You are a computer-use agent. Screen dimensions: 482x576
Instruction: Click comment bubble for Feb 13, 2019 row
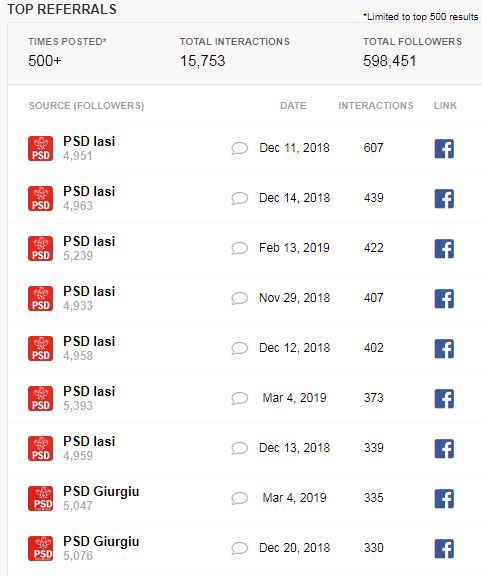(240, 248)
